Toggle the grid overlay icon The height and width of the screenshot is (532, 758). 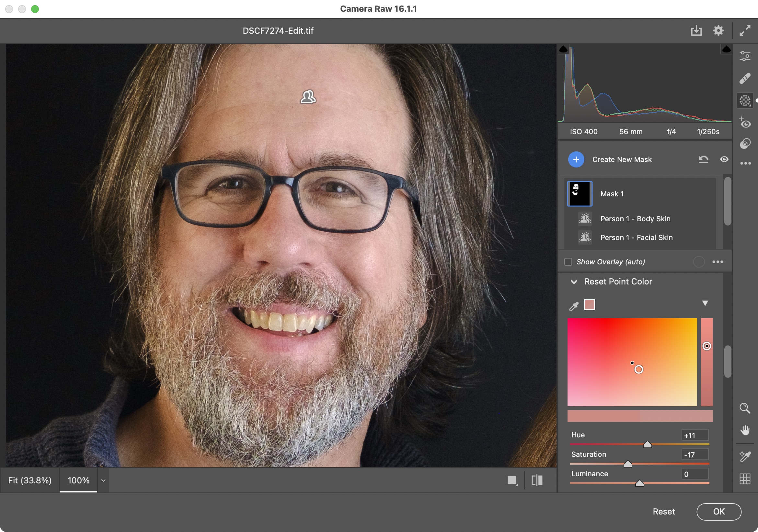744,479
